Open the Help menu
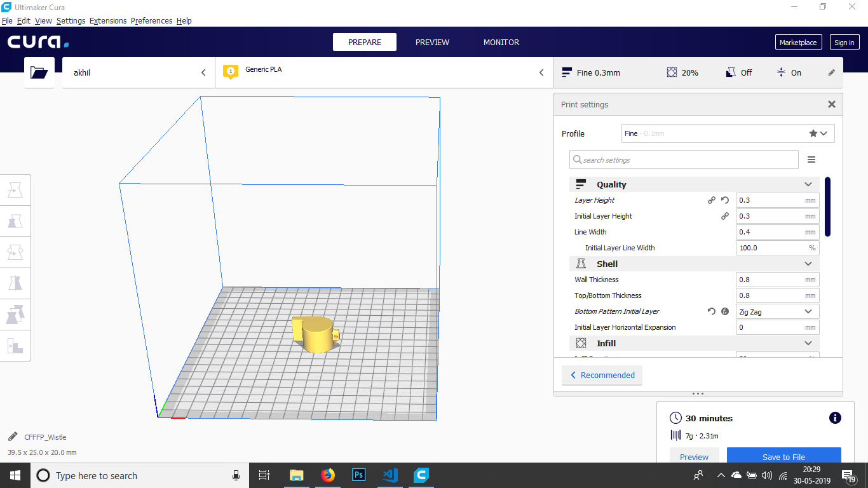The image size is (868, 488). coord(184,20)
